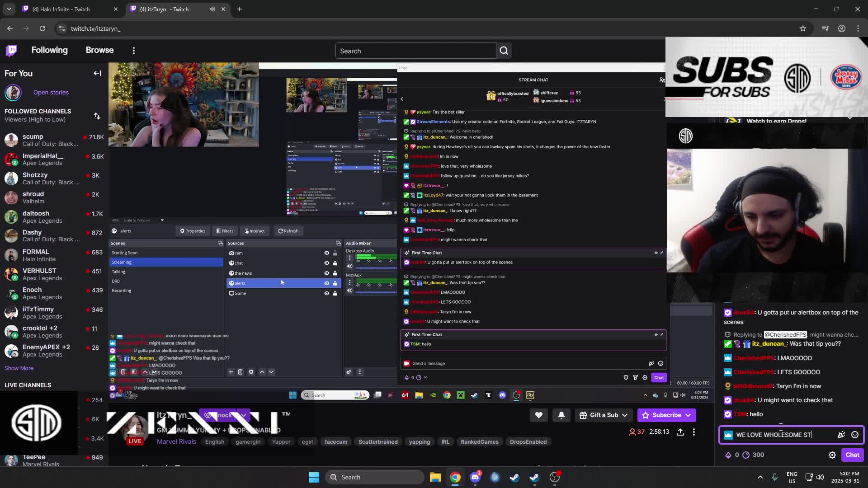Go back using the browser back arrow

(x=10, y=28)
